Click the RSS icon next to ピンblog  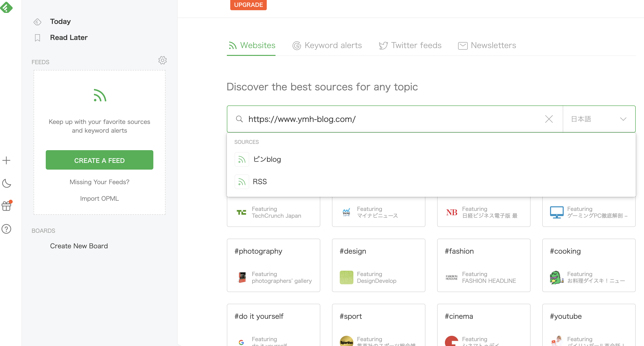[241, 159]
